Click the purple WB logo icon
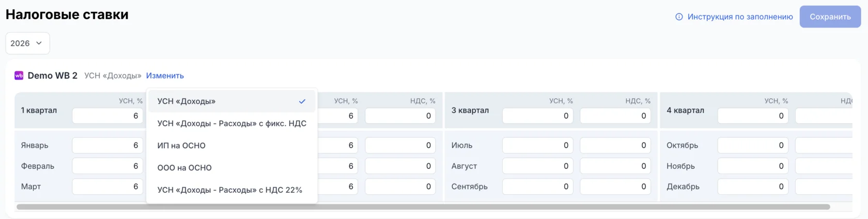 19,75
